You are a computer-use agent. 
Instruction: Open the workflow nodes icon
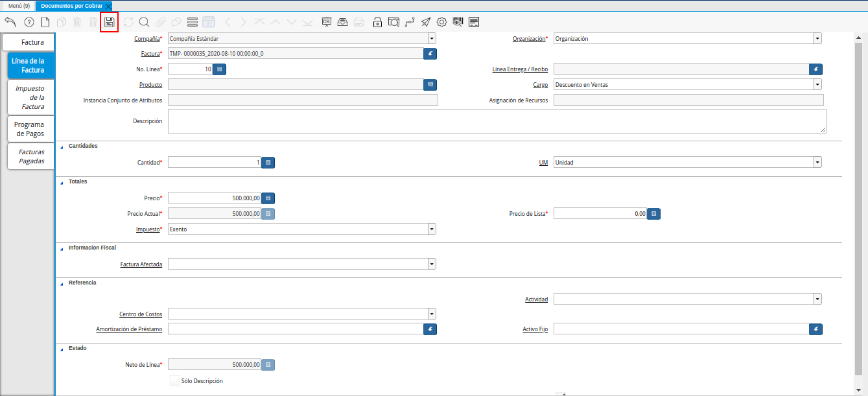[x=410, y=22]
